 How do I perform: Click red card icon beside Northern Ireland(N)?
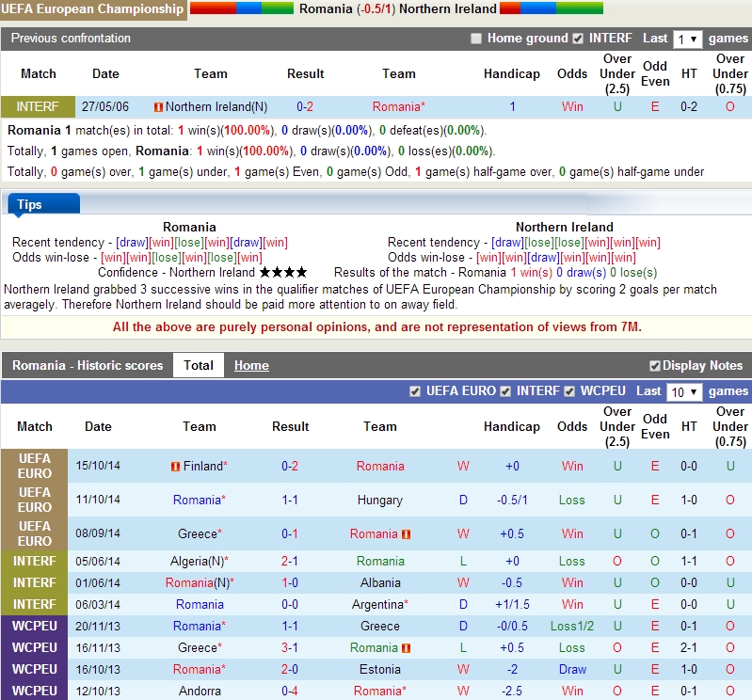click(158, 107)
